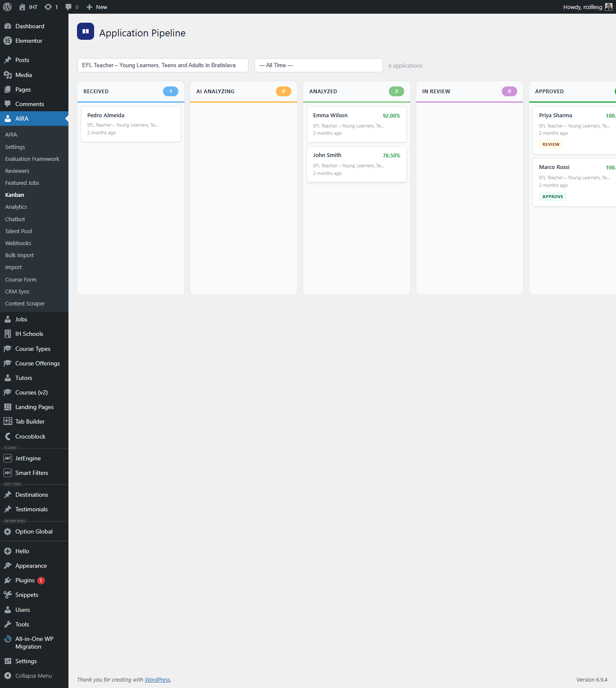Open Destinations in the sidebar
Viewport: 616px width, 688px height.
pos(32,495)
